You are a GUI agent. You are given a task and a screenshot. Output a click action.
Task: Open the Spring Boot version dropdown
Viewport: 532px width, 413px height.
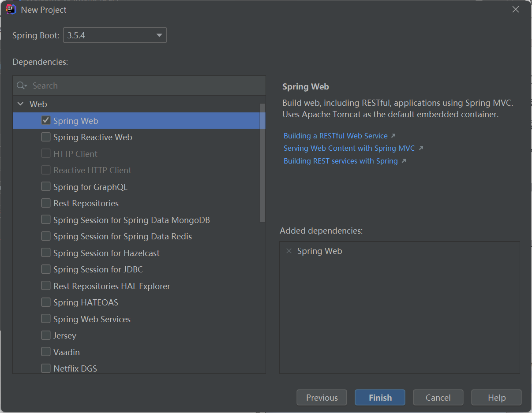click(x=115, y=35)
